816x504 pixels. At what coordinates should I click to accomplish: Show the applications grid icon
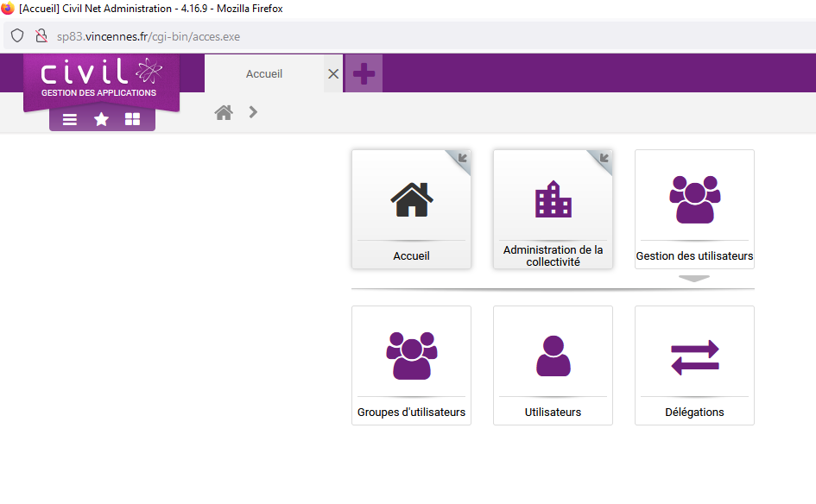[132, 120]
